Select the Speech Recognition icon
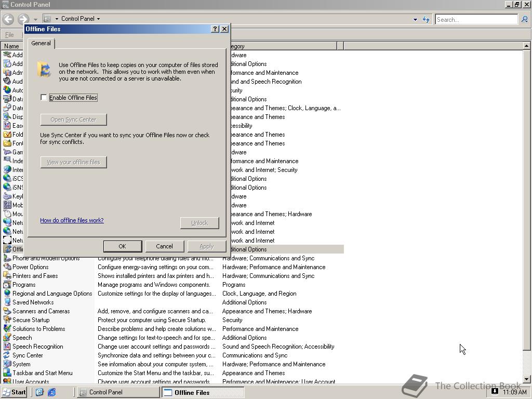The image size is (532, 399). tap(7, 347)
